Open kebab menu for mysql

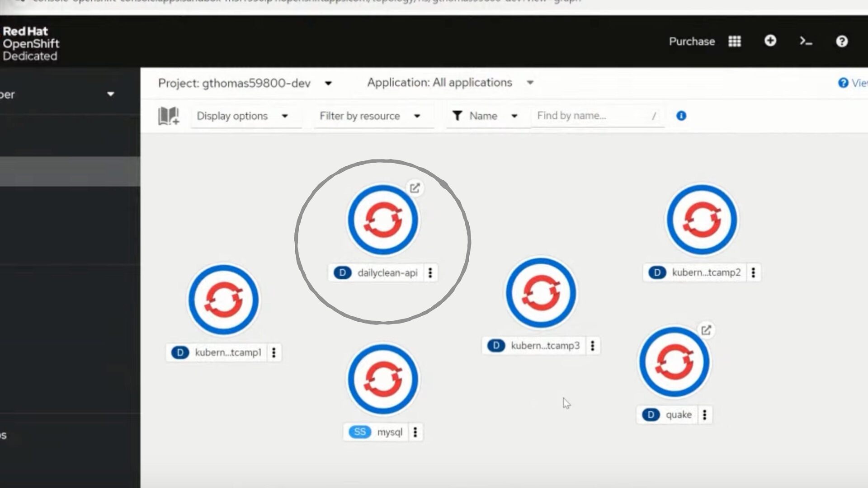point(415,432)
